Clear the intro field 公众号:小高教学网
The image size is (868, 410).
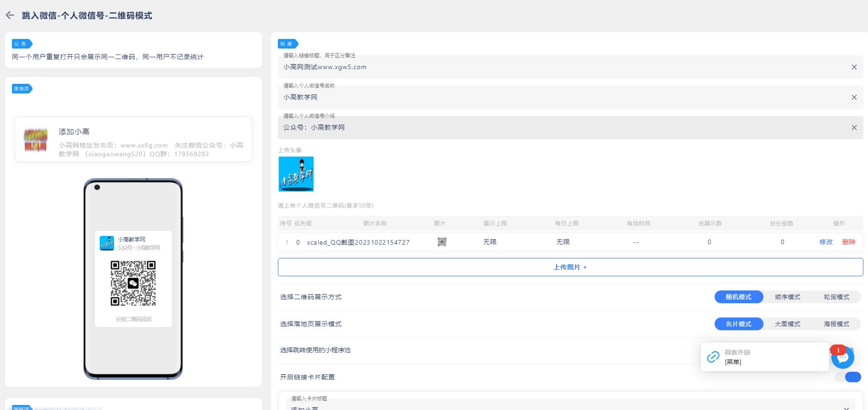[x=854, y=128]
